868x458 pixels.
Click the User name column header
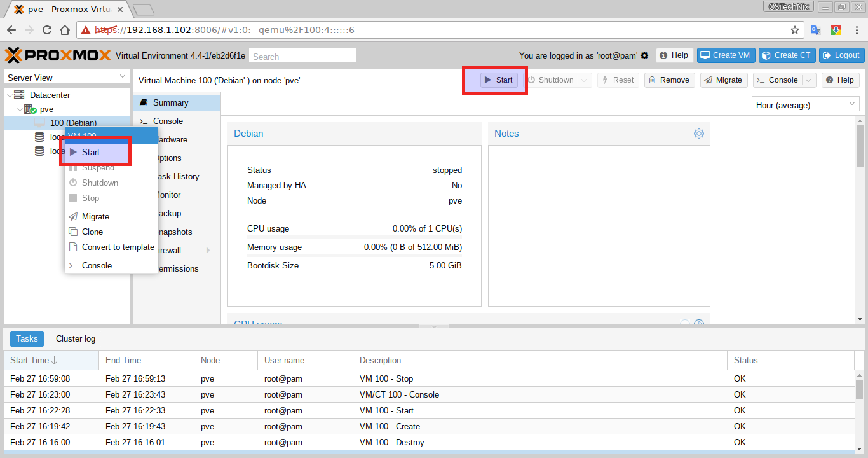coord(305,360)
